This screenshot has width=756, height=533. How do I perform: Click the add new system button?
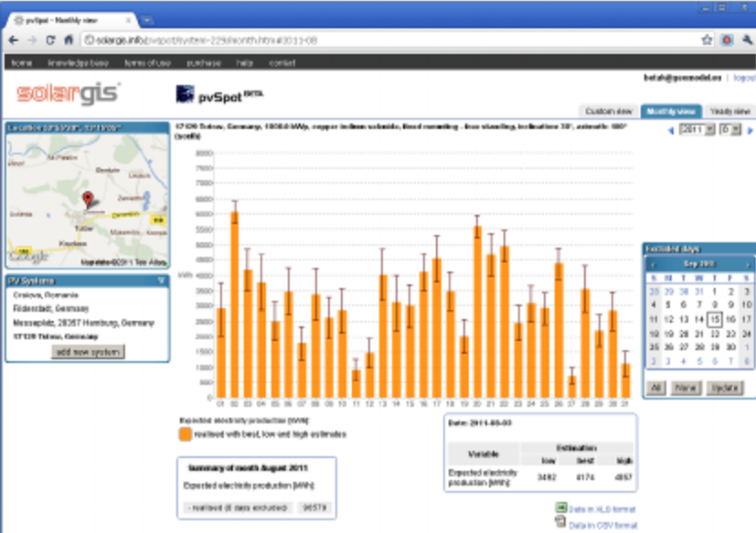pyautogui.click(x=88, y=352)
